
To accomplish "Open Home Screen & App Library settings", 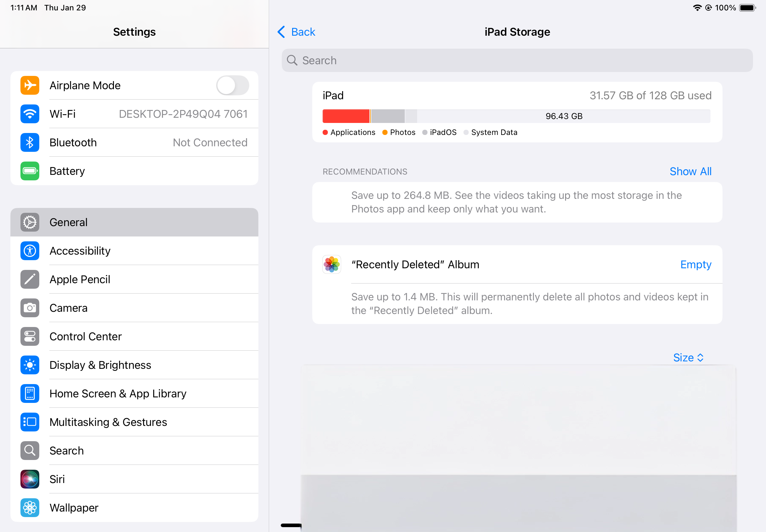I will pyautogui.click(x=134, y=394).
